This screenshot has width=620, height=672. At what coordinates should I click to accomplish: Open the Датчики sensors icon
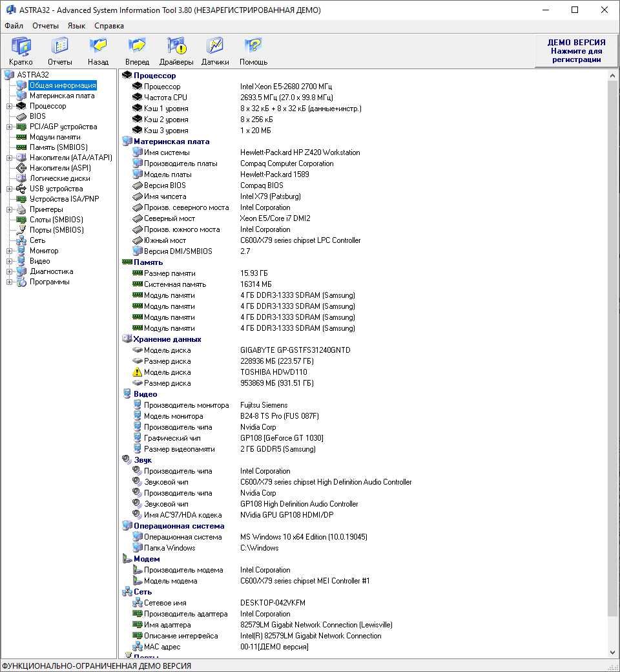pyautogui.click(x=214, y=46)
